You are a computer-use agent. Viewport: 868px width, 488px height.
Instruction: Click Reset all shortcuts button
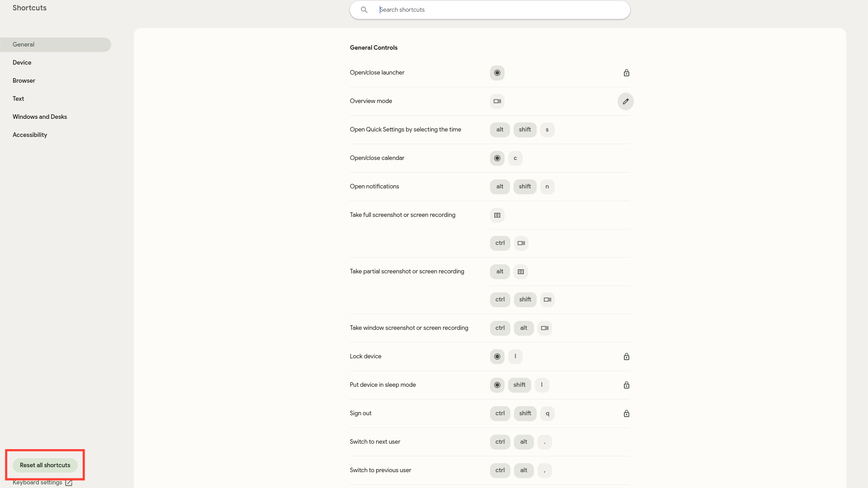click(x=45, y=465)
